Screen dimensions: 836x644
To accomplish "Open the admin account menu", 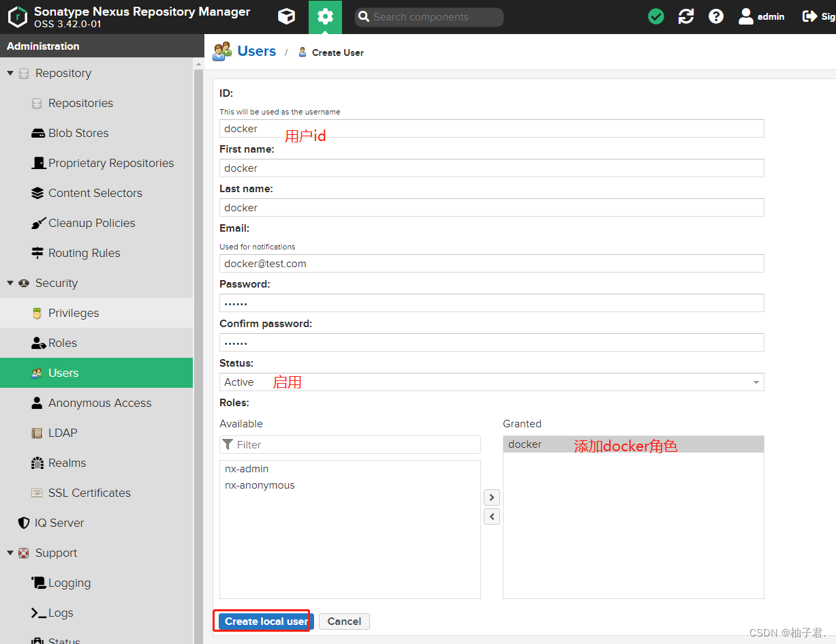I will pos(761,16).
